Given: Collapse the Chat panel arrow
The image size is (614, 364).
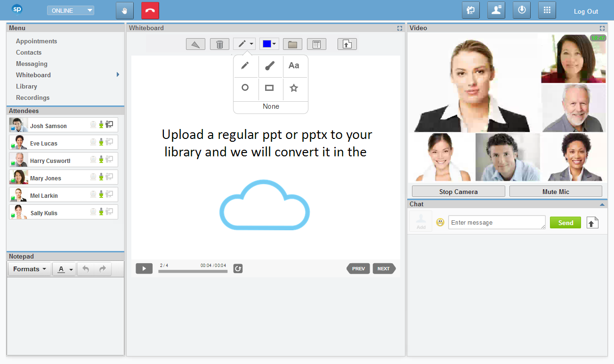Looking at the screenshot, I should click(x=602, y=204).
